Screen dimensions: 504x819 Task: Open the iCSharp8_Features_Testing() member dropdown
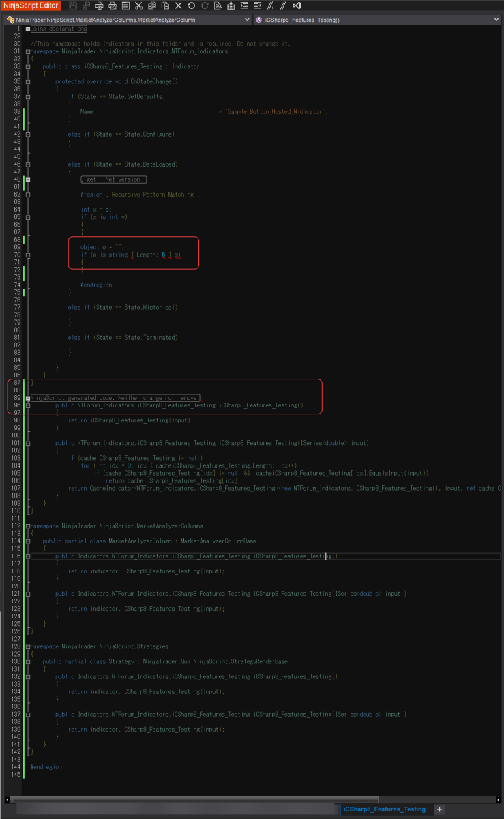(496, 20)
